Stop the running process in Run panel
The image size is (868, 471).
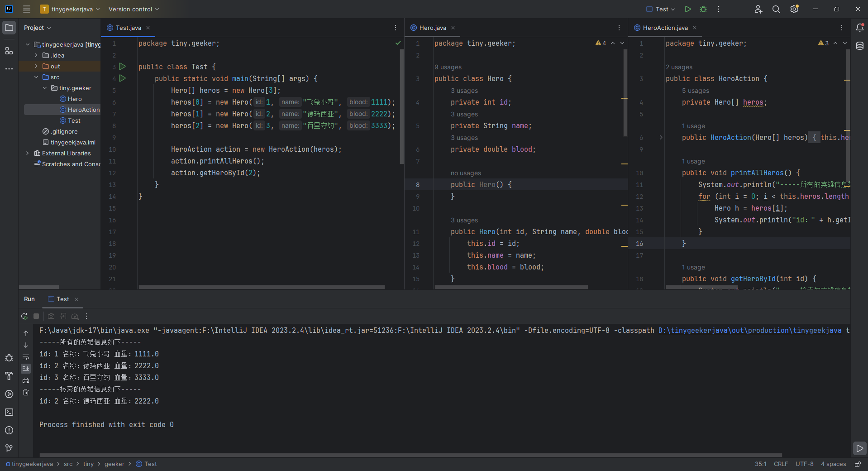tap(36, 316)
